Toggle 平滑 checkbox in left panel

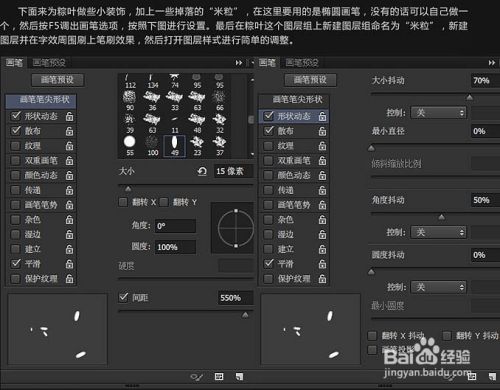click(x=15, y=264)
